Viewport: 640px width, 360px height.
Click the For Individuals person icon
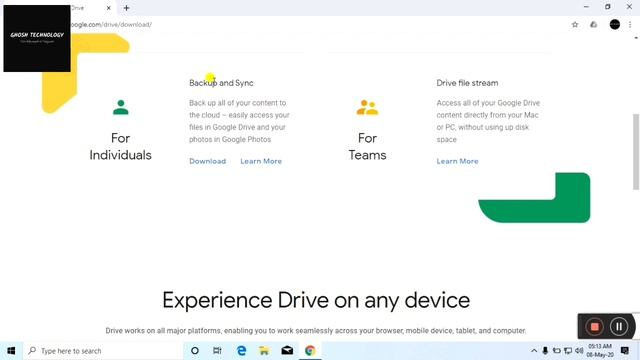point(120,107)
